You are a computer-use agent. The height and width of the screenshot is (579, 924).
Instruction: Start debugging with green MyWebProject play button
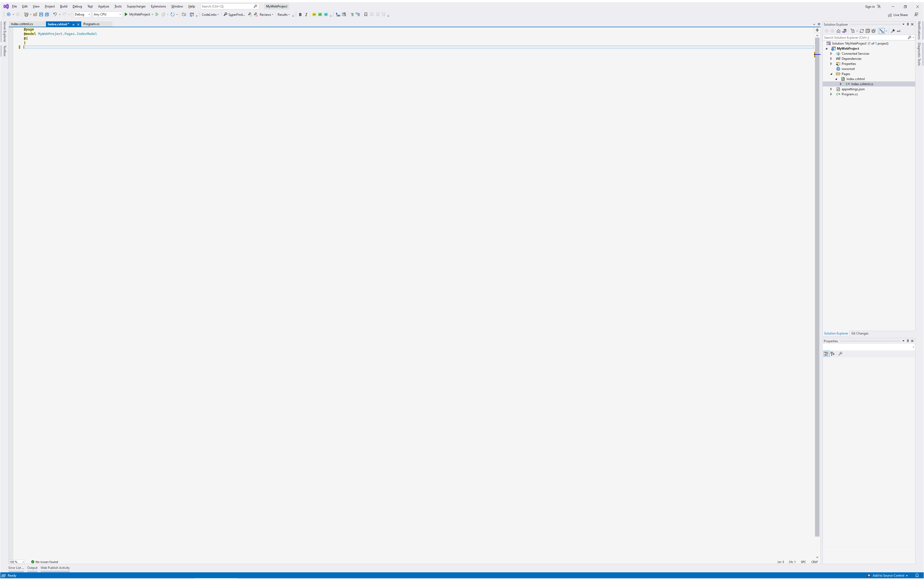[126, 15]
